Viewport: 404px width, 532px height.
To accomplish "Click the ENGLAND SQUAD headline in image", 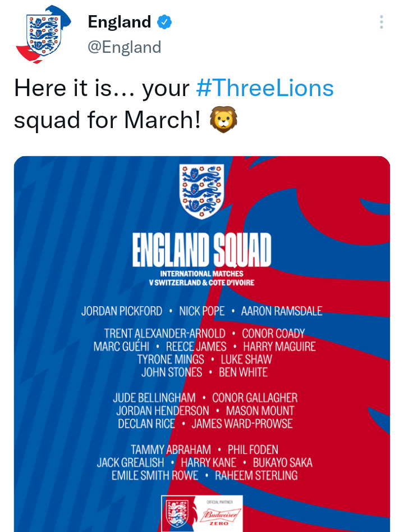I will tap(201, 250).
